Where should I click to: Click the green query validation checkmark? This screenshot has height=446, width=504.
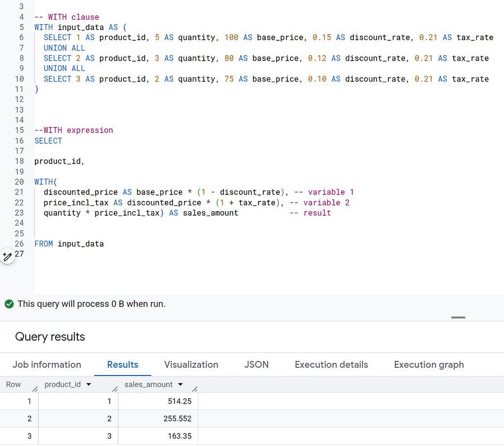(9, 304)
